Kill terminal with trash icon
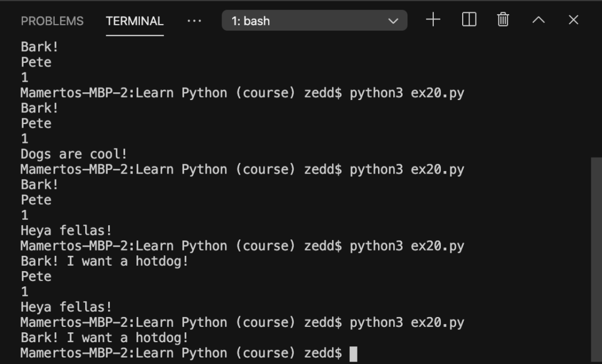The width and height of the screenshot is (602, 364). 503,19
